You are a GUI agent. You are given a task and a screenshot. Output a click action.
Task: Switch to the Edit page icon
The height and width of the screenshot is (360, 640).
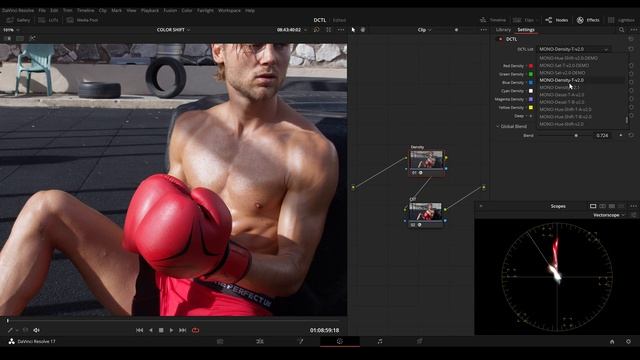[x=260, y=341]
